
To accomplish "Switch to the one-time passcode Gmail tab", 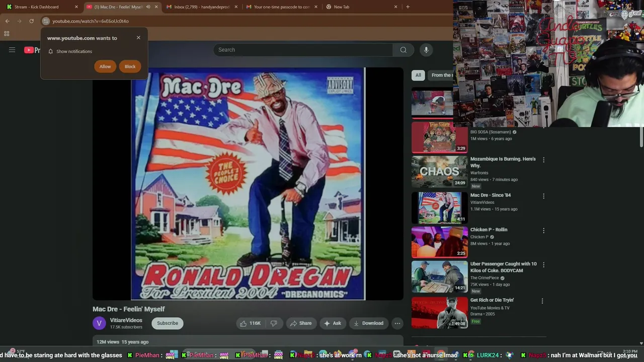I will click(282, 7).
